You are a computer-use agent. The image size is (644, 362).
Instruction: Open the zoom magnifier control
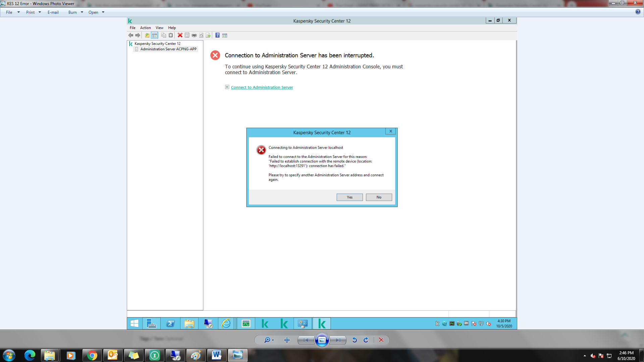coord(268,340)
